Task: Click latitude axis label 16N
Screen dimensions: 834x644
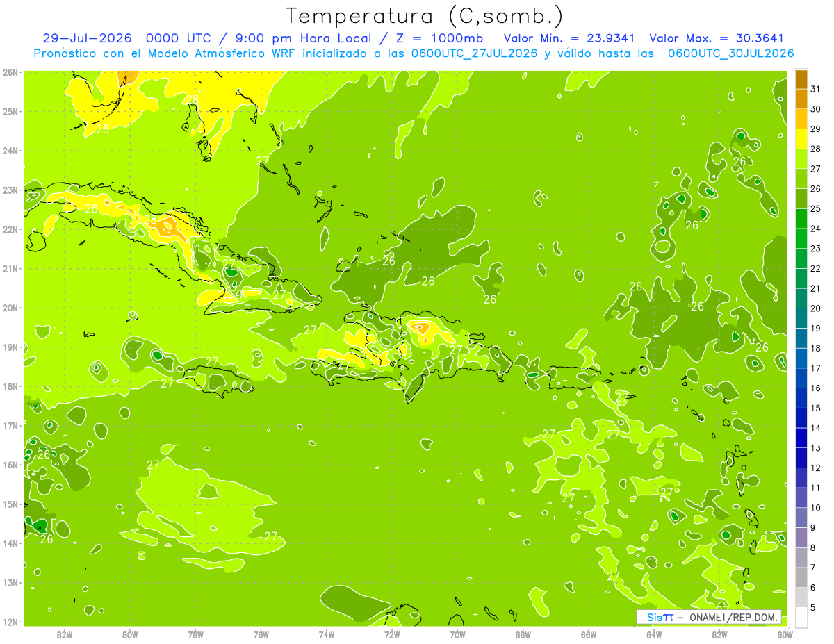Action: (x=10, y=464)
